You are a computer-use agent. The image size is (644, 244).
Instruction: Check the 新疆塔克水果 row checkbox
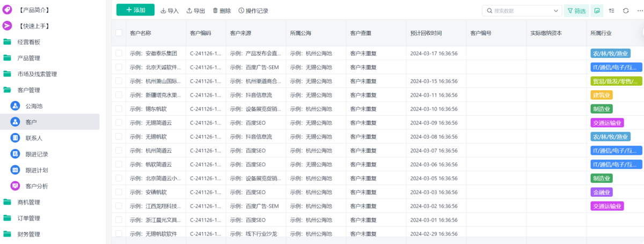click(x=119, y=95)
